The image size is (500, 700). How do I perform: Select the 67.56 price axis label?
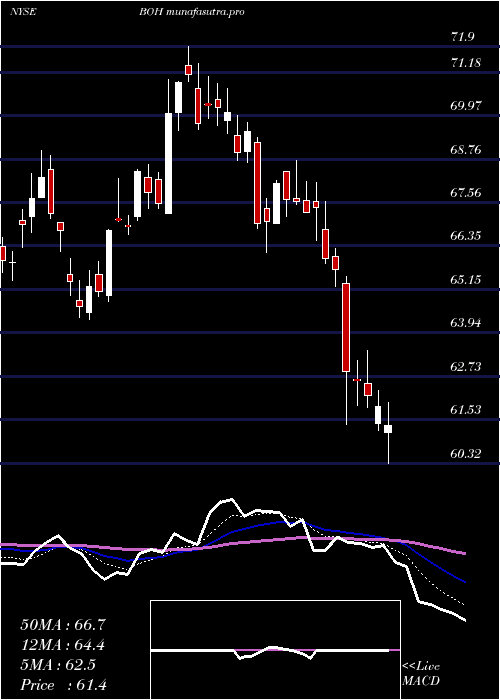pyautogui.click(x=466, y=193)
